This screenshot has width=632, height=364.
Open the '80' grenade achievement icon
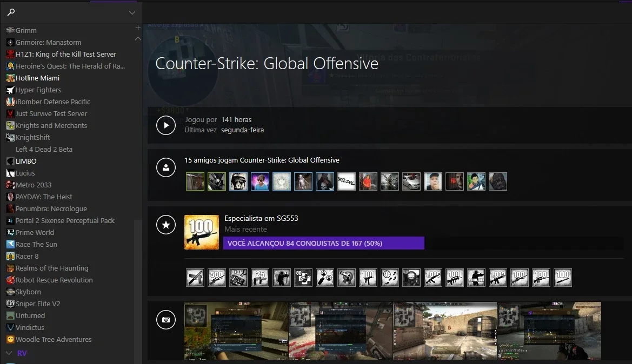pos(303,278)
